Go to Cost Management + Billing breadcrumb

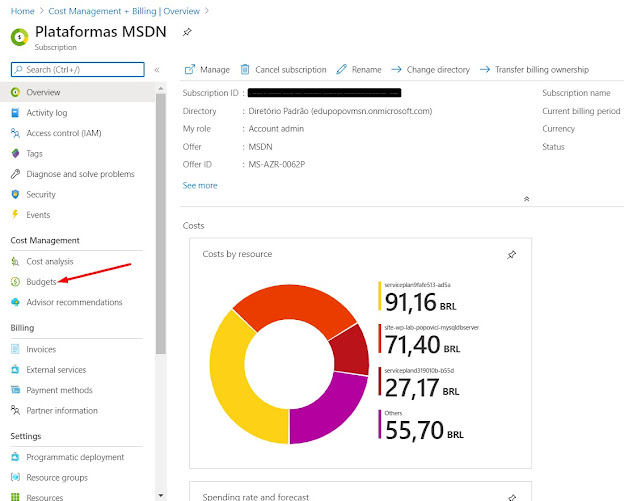point(124,11)
